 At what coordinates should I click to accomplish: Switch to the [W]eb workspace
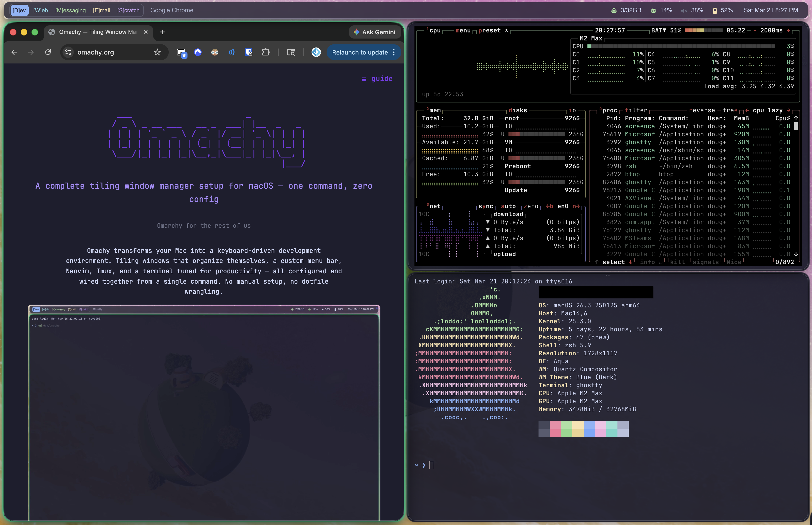(x=41, y=10)
